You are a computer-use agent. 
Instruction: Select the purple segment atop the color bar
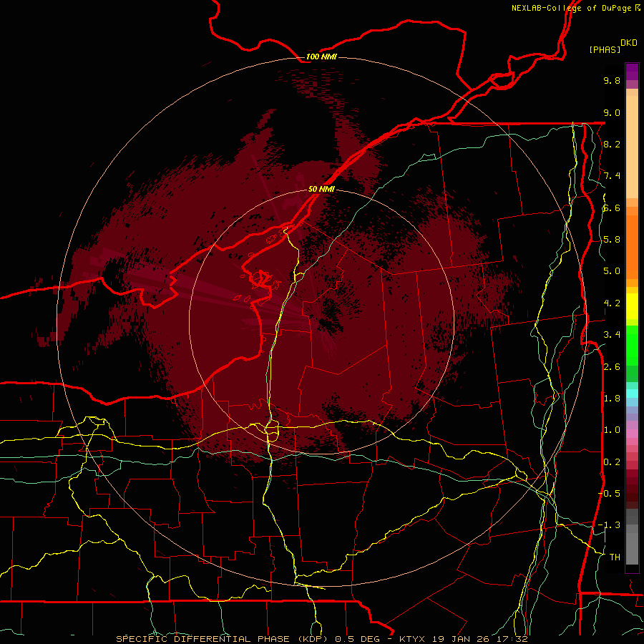632,72
